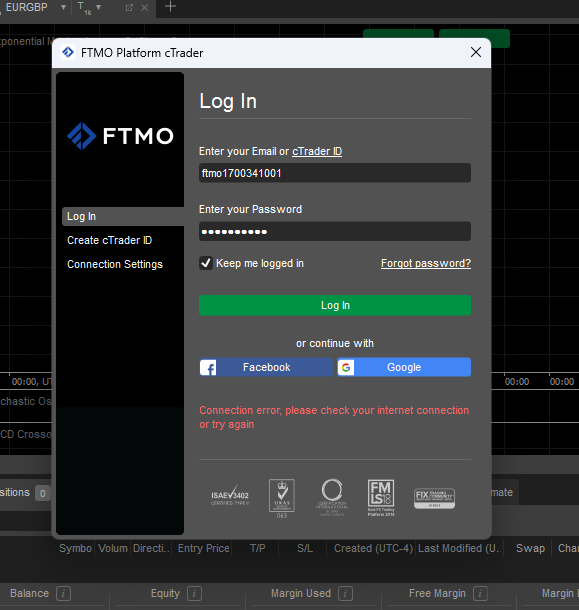Click the large FTMO logo in sidebar
Image resolution: width=579 pixels, height=610 pixels.
120,136
